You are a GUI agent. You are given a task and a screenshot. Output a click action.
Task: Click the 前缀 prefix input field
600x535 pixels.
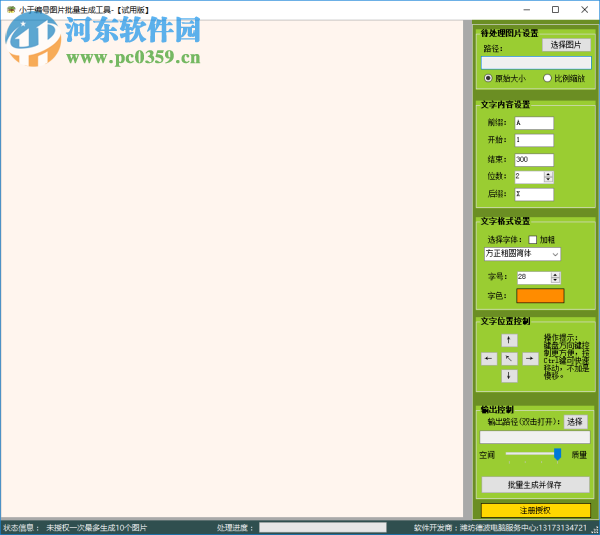(534, 123)
